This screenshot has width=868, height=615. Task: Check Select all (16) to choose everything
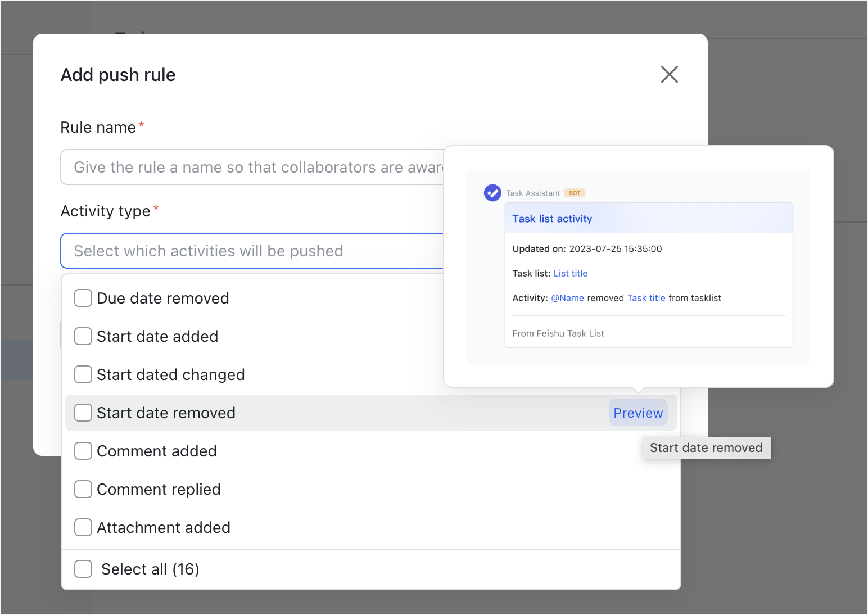(x=83, y=568)
